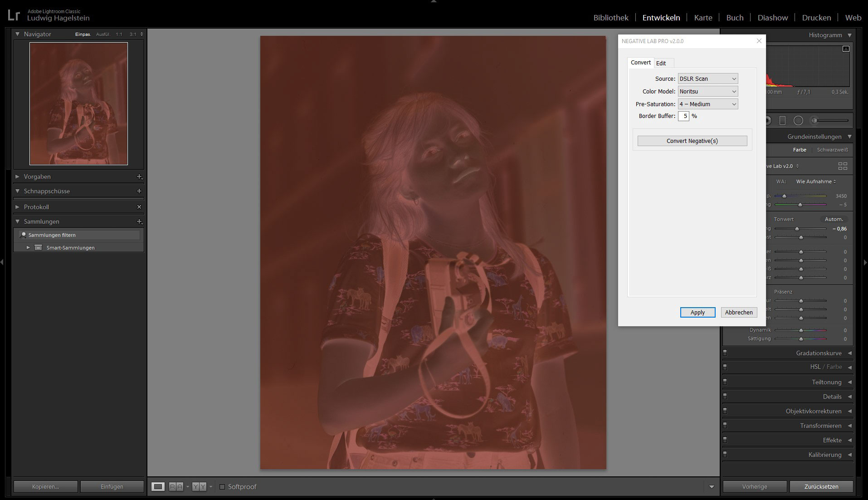Clear history with the Protokoll X icon
Image resolution: width=868 pixels, height=500 pixels.
tap(139, 207)
